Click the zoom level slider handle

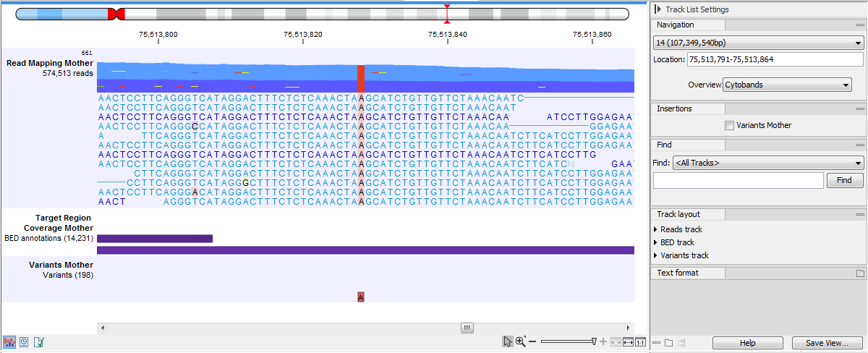click(594, 341)
